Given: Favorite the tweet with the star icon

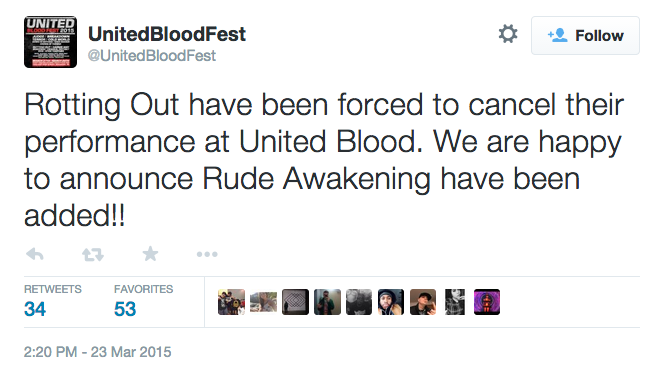Looking at the screenshot, I should pos(150,254).
